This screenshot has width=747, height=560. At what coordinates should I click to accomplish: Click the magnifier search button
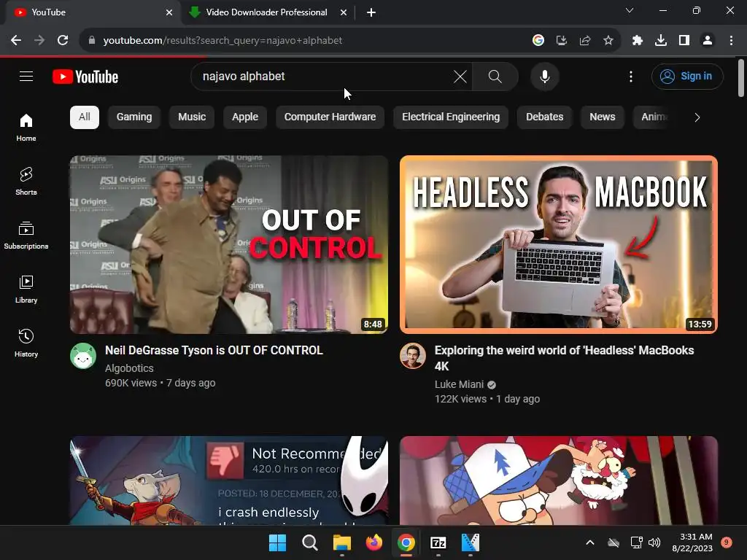click(x=495, y=76)
